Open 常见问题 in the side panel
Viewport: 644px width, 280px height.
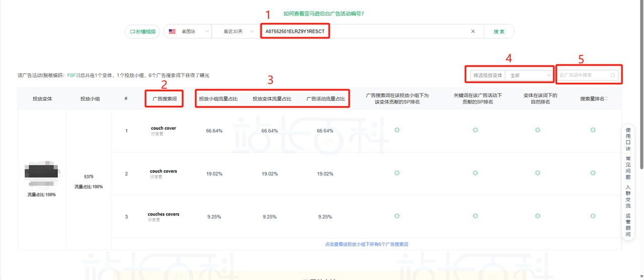pyautogui.click(x=628, y=168)
